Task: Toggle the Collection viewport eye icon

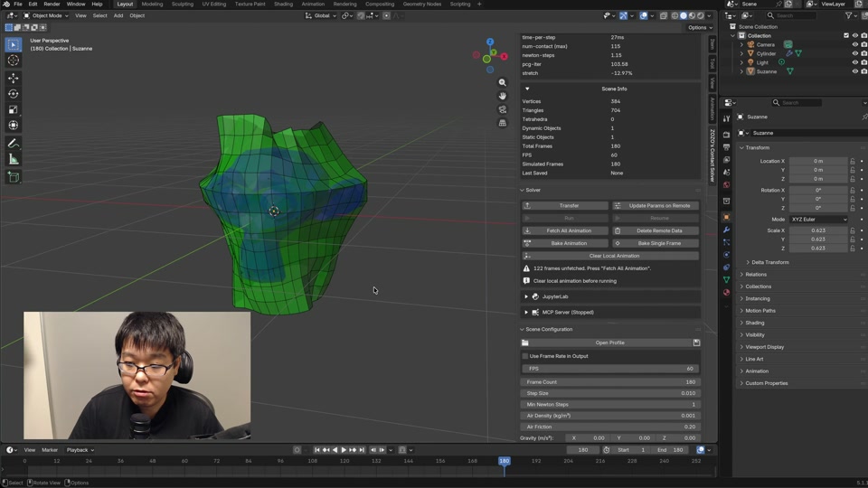Action: [854, 35]
